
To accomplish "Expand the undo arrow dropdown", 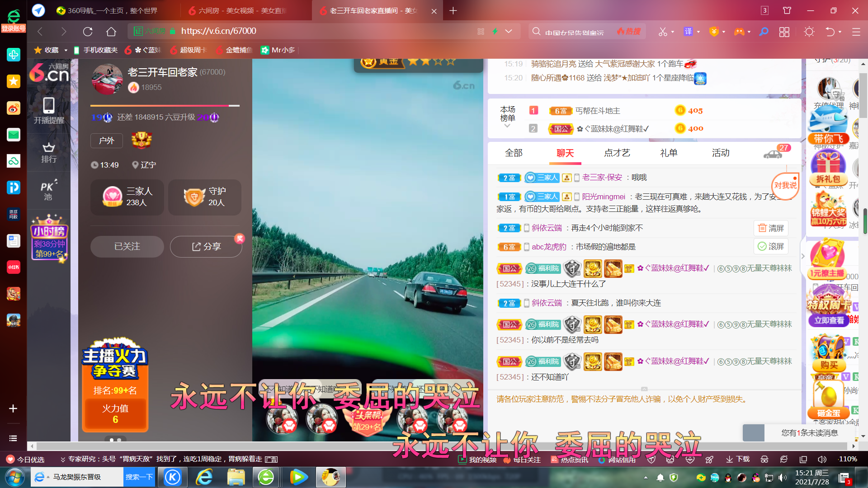I will (840, 32).
